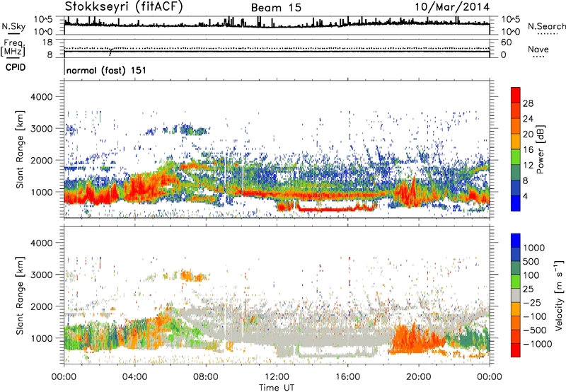Click the '-1000' velocity colorbar tick
This screenshot has width=566, height=392.
(538, 344)
